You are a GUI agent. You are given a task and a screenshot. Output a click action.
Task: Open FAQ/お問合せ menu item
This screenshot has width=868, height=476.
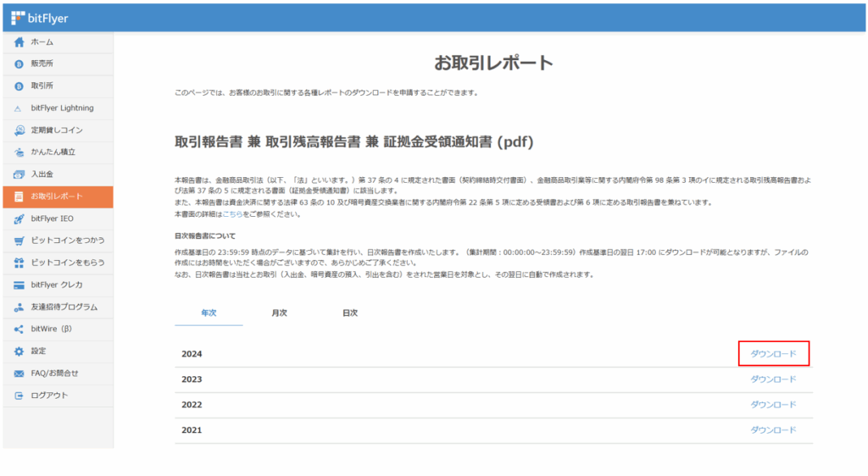pos(58,374)
